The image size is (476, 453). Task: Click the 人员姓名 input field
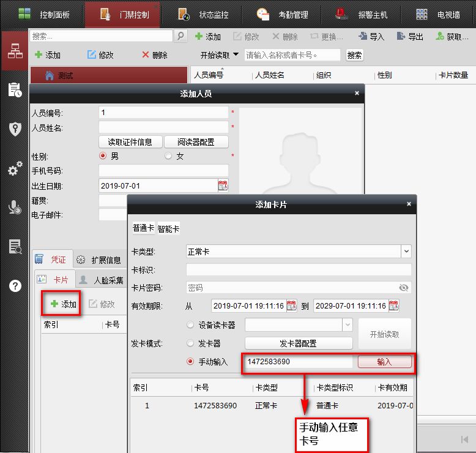(163, 127)
